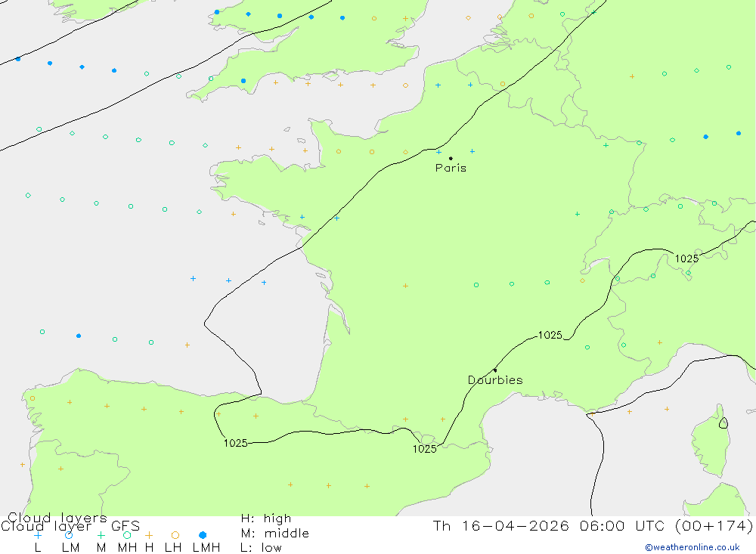Click the 'Cloud layer GFS' title text
This screenshot has height=554, width=756.
click(70, 526)
